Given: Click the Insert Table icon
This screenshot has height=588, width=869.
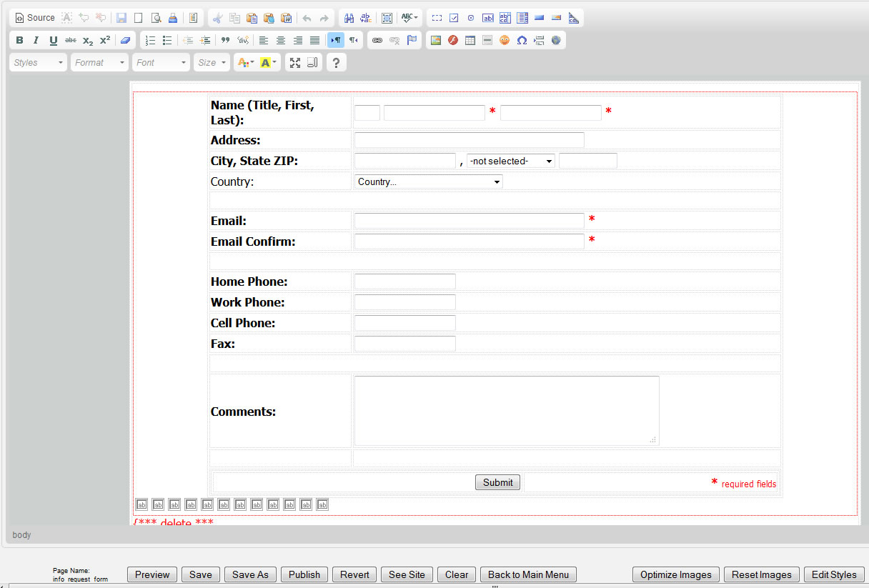Looking at the screenshot, I should 470,40.
